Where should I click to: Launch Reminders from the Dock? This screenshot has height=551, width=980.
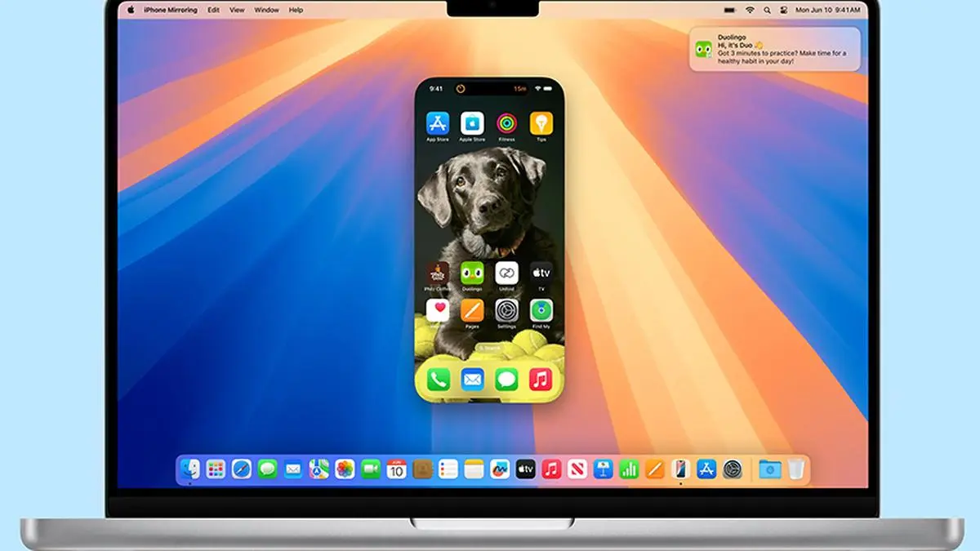pos(448,469)
